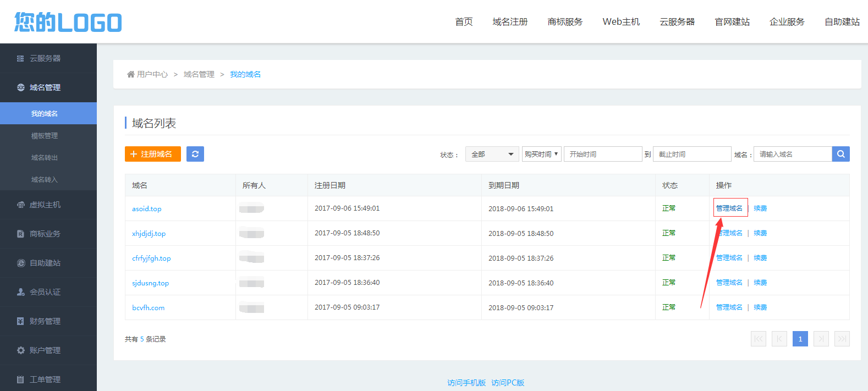
Task: Go to the last page of pagination
Action: click(x=842, y=339)
